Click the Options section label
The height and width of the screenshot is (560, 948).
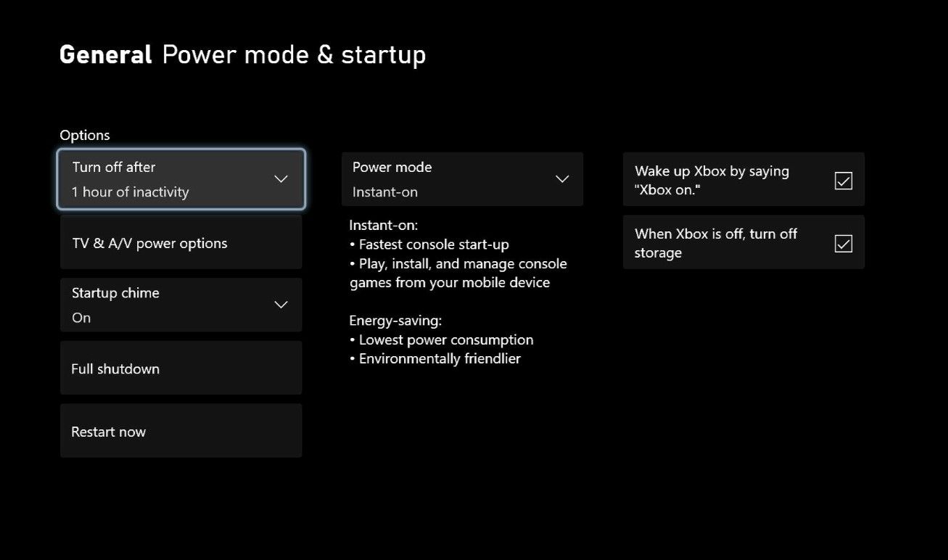pos(85,136)
